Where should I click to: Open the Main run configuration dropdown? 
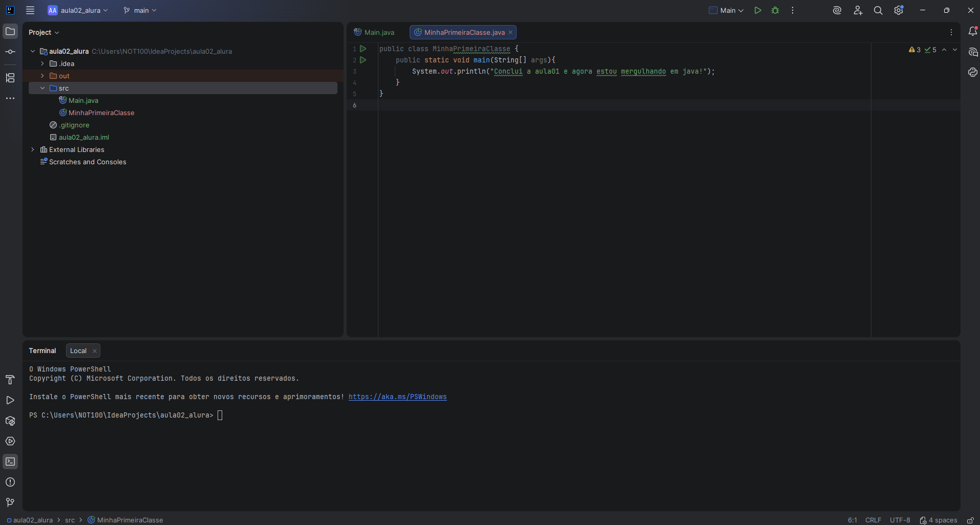point(727,10)
